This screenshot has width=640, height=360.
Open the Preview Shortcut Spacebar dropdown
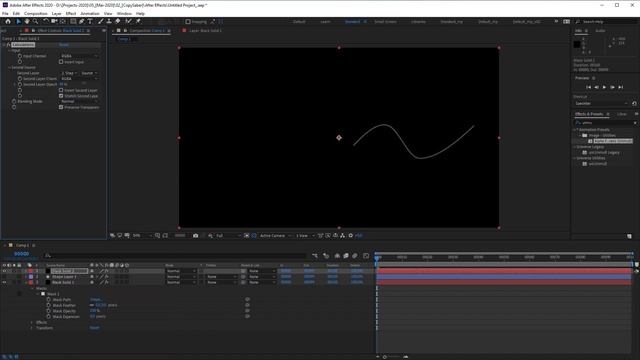coord(601,104)
